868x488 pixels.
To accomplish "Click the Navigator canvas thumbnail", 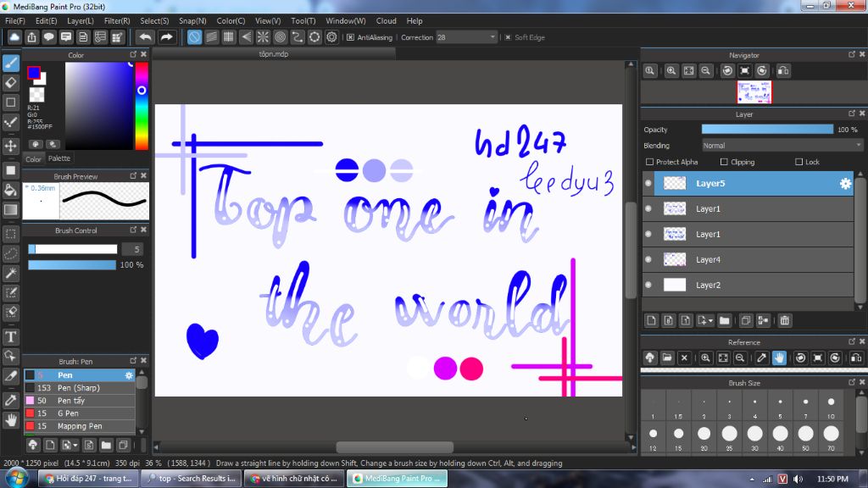I will click(x=754, y=91).
